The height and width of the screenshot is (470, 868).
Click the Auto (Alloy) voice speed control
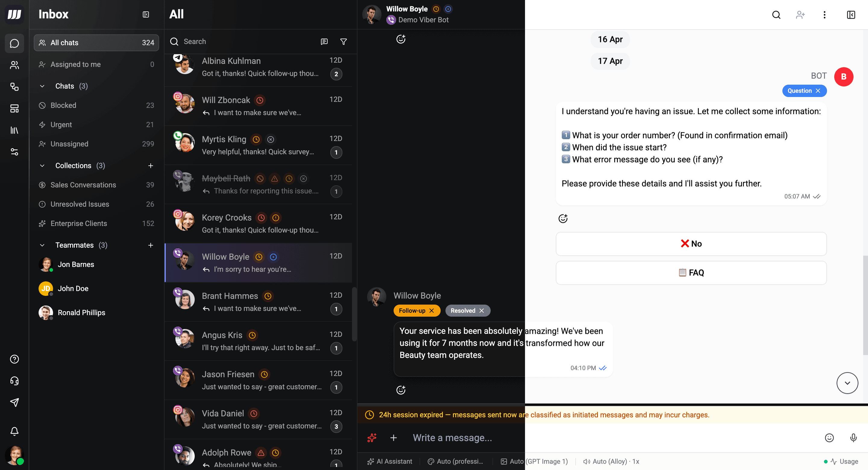(x=611, y=461)
